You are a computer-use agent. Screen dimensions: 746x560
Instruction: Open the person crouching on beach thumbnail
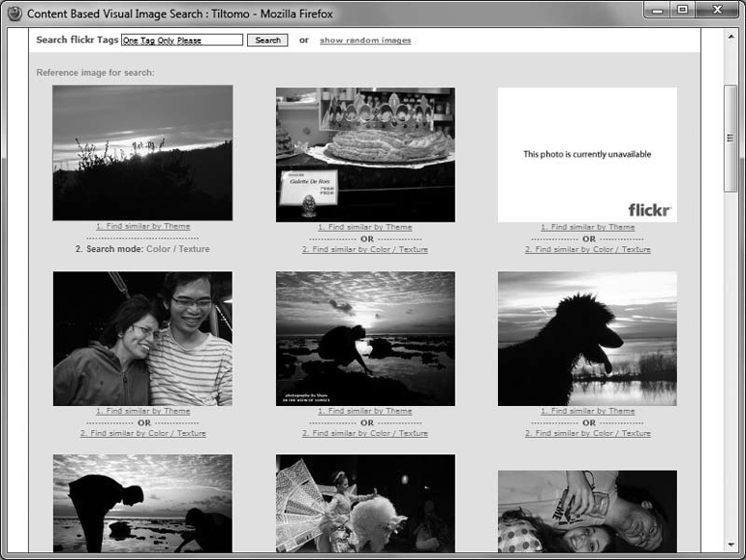[365, 338]
